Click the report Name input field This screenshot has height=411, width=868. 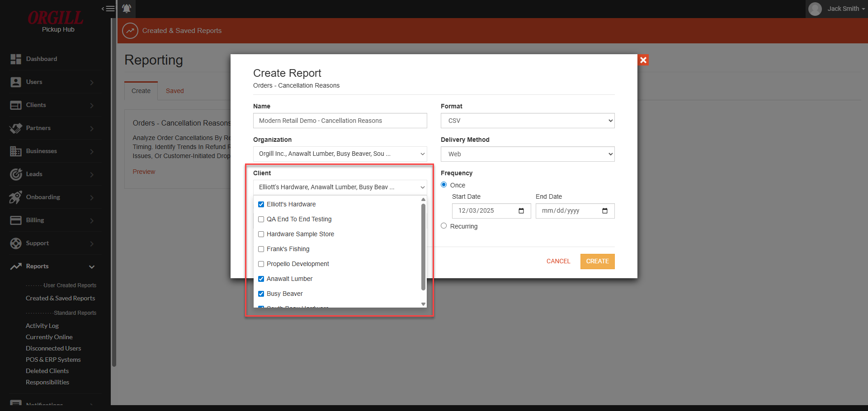(340, 121)
